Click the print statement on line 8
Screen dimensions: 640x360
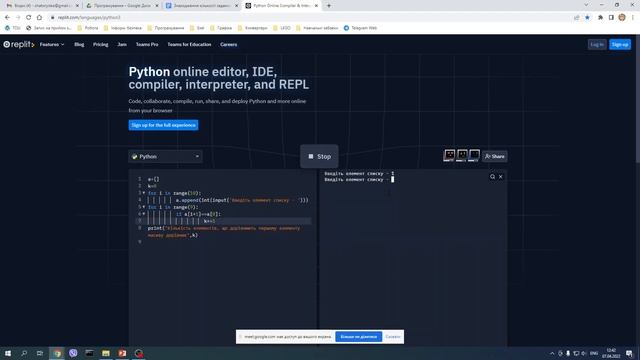tap(224, 231)
